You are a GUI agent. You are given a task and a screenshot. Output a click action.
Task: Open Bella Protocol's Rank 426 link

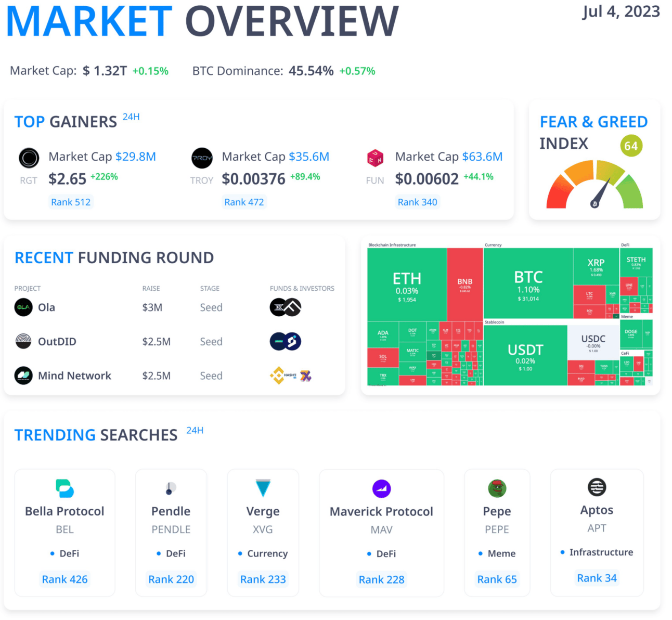pyautogui.click(x=65, y=579)
